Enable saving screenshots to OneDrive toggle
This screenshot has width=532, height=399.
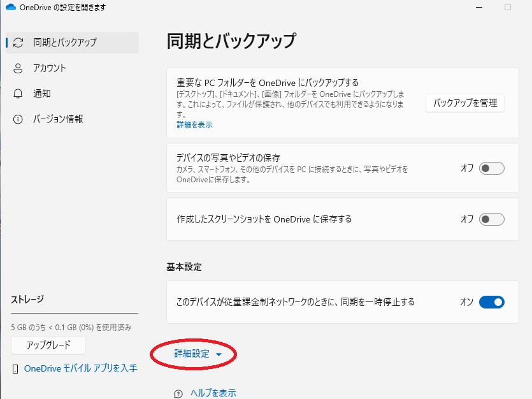(x=492, y=219)
